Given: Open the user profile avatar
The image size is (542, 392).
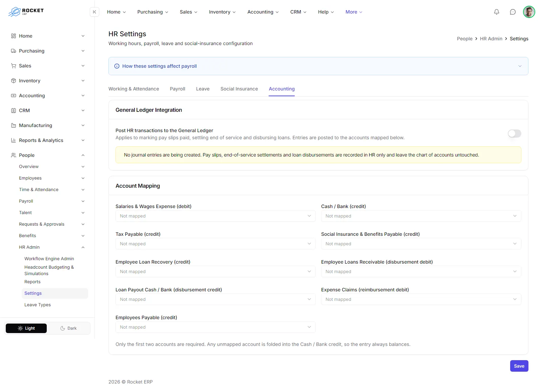Looking at the screenshot, I should (529, 12).
